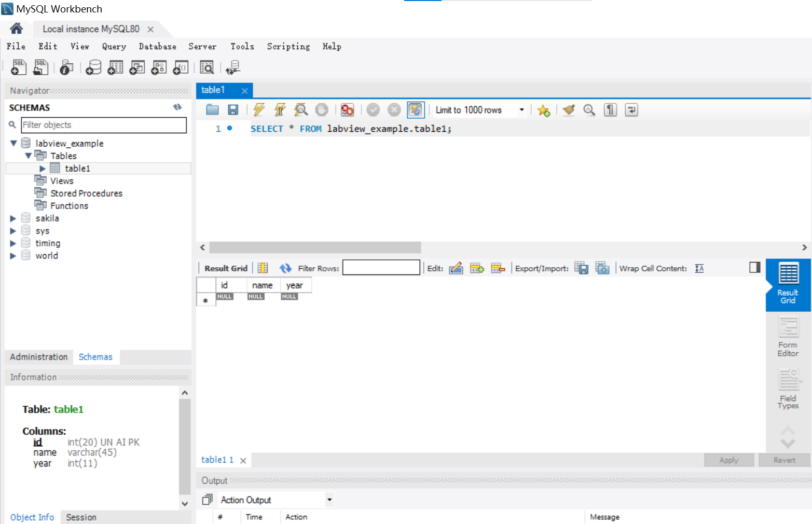
Task: Toggle invisible characters display in the editor
Action: (610, 109)
